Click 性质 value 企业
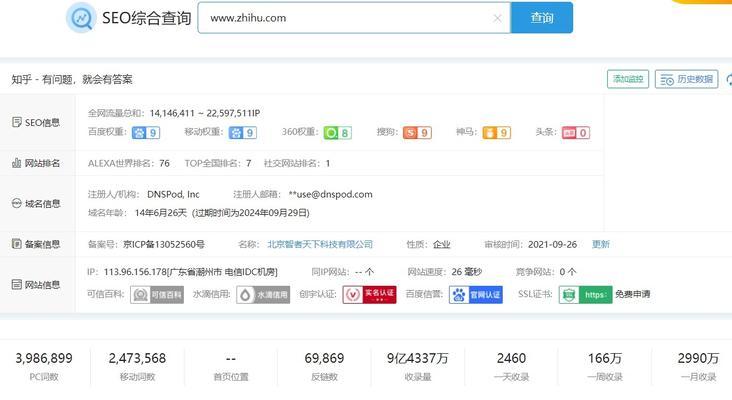Viewport: 732px width, 400px height. tap(442, 244)
